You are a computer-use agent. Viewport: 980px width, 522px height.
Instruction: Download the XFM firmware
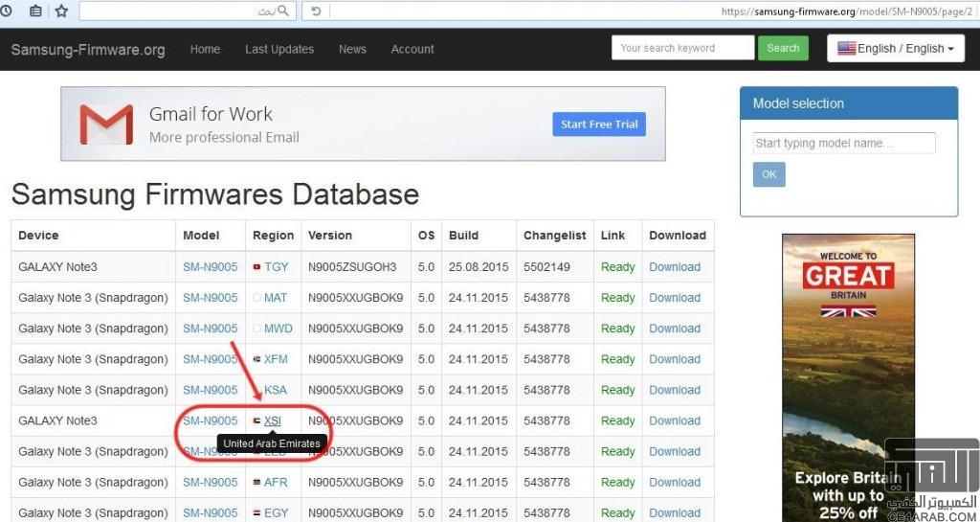coord(675,359)
